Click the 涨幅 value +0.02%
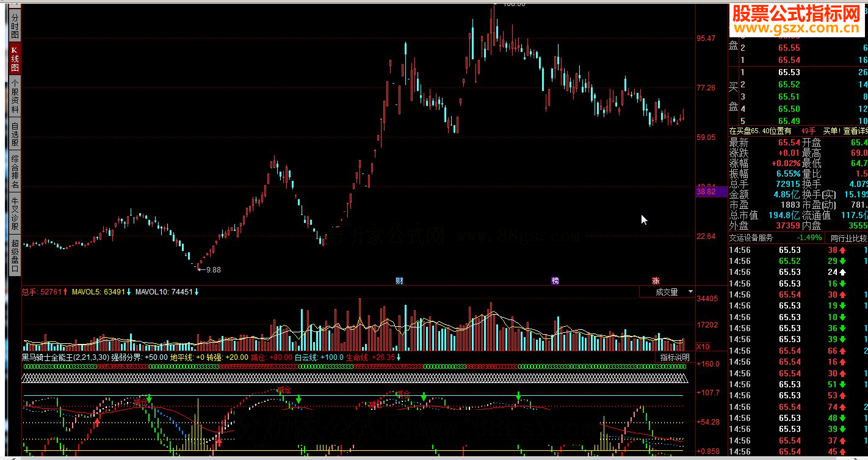Screen dimensions: 868x460 (786, 163)
